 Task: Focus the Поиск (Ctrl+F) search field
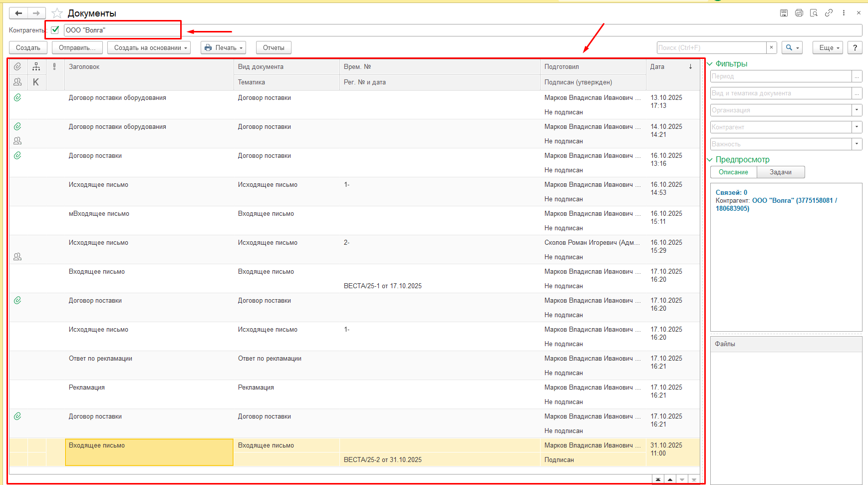click(711, 47)
